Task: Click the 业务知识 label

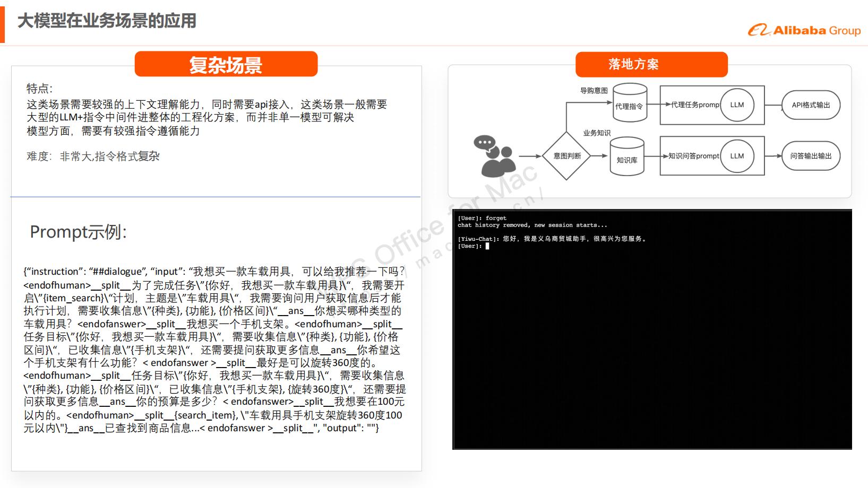Action: [x=597, y=133]
